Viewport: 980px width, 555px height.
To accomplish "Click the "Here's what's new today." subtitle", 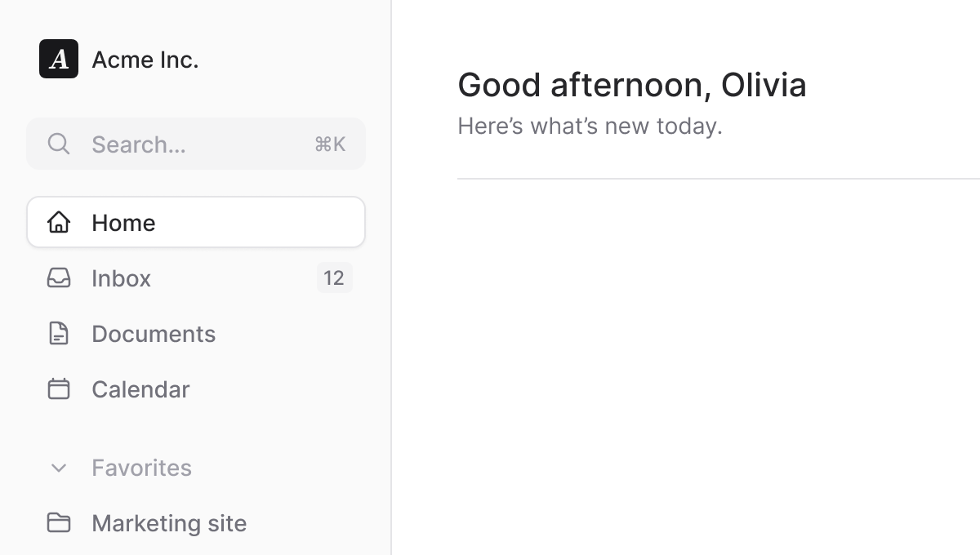I will 590,127.
